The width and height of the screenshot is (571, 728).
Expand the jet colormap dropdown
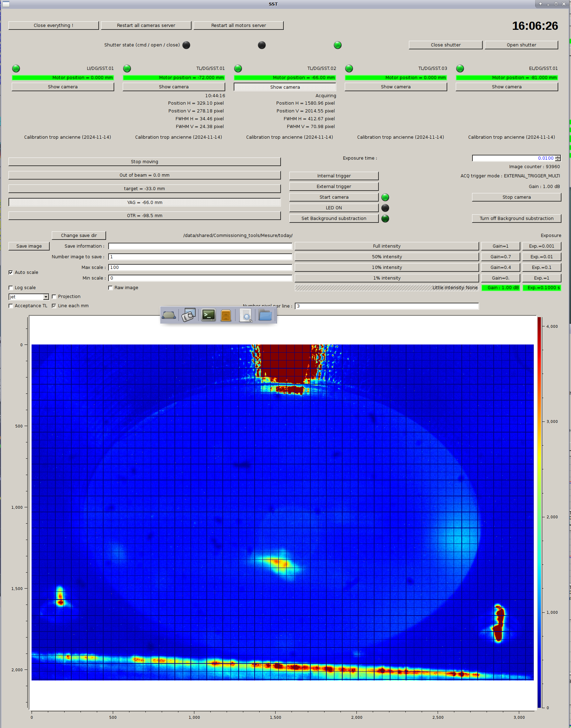(46, 297)
